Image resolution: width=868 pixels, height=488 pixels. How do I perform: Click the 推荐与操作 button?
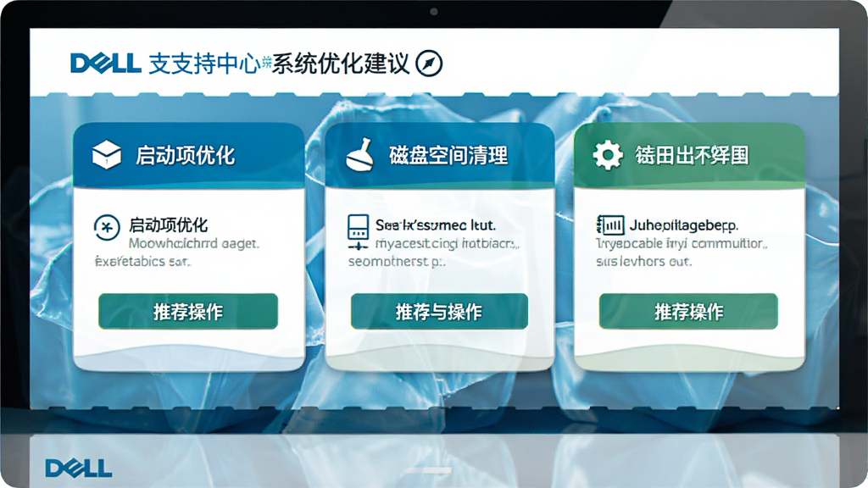click(x=439, y=312)
